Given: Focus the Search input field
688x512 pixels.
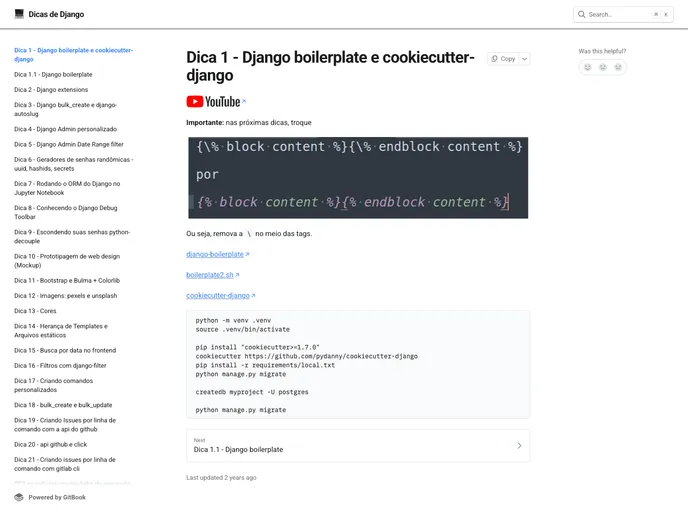Looking at the screenshot, I should pos(623,14).
